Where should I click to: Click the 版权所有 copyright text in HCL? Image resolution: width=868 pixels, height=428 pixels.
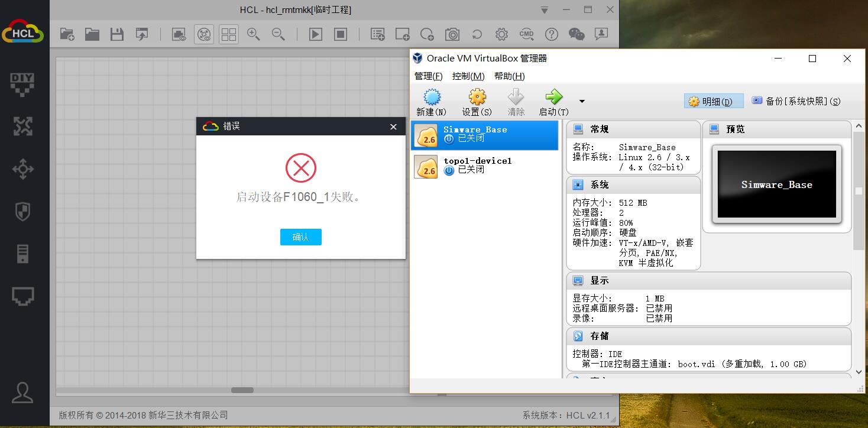click(143, 416)
